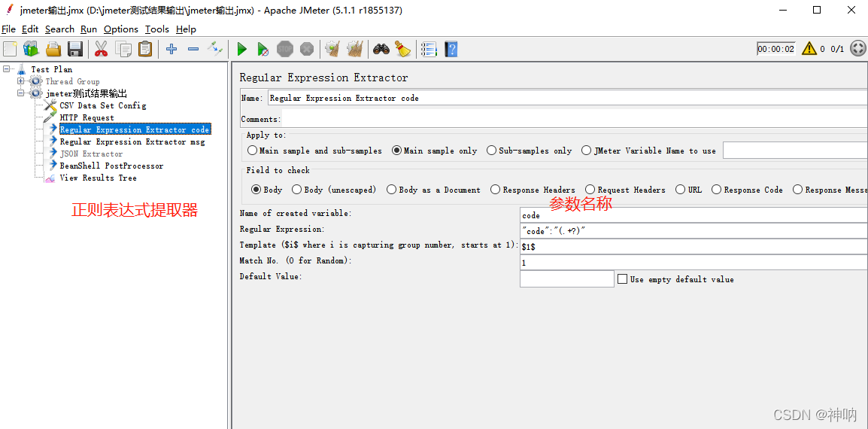This screenshot has width=868, height=429.
Task: Enable Use empty default value checkbox
Action: 621,279
